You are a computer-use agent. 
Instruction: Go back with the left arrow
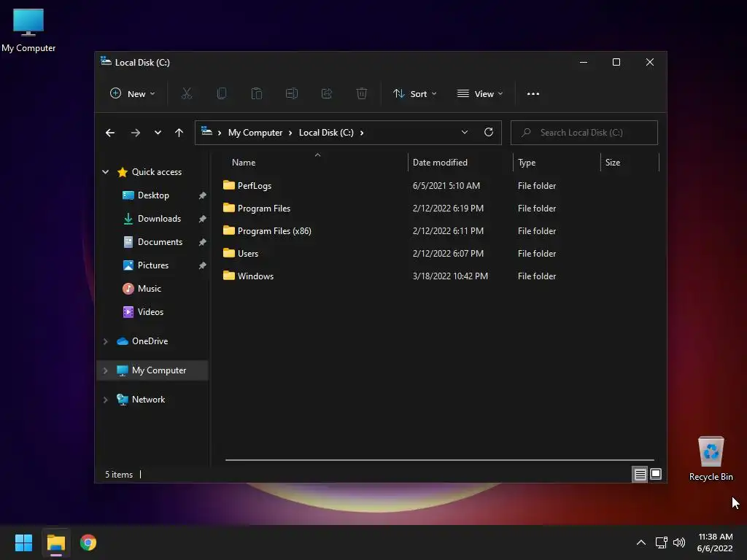click(110, 133)
